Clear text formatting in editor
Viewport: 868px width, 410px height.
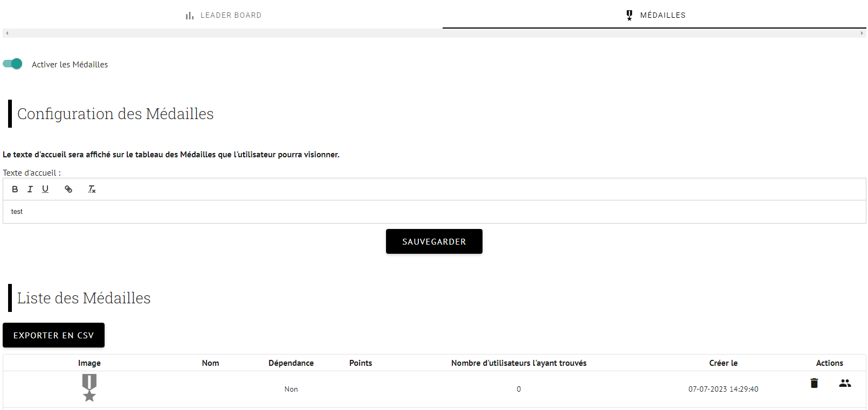coord(92,189)
